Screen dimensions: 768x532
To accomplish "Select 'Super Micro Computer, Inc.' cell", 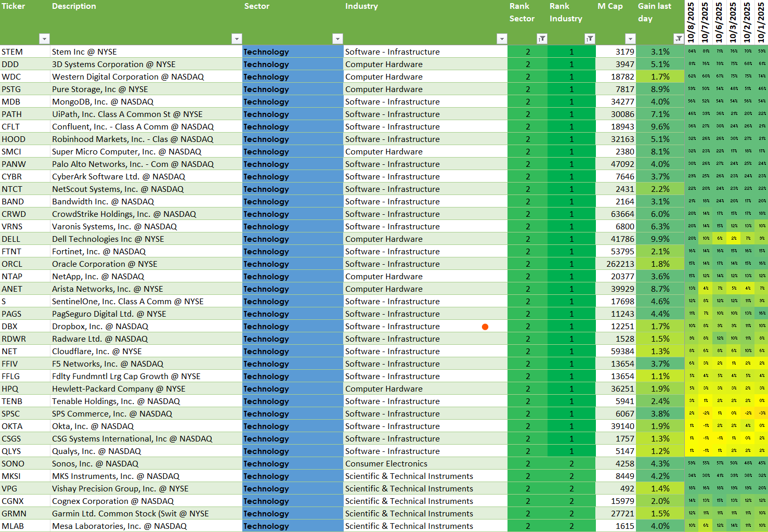I will click(146, 151).
